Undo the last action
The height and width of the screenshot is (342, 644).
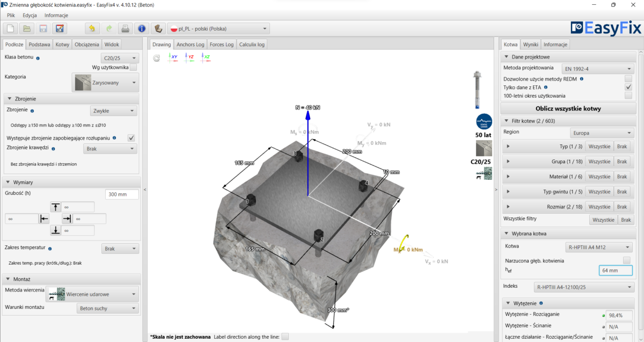coord(92,28)
